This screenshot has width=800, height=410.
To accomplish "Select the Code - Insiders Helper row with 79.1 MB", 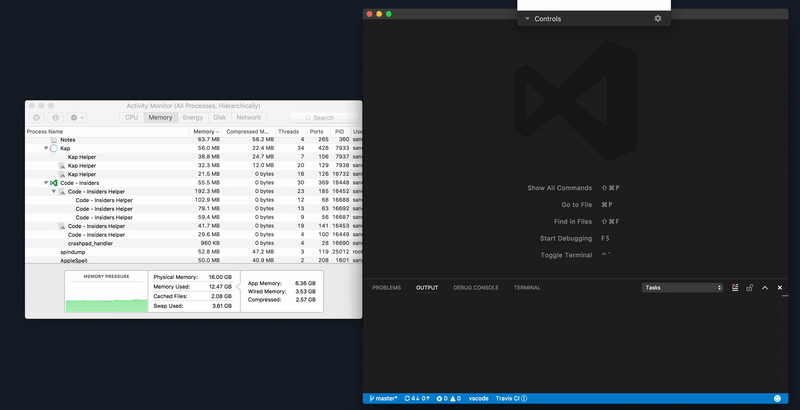I will (194, 209).
